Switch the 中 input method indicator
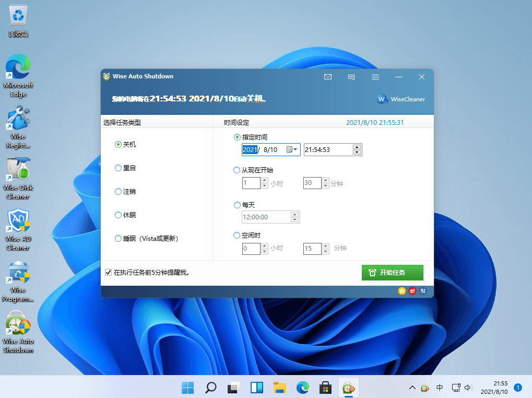Screen dimensions: 532x398 coord(440,388)
